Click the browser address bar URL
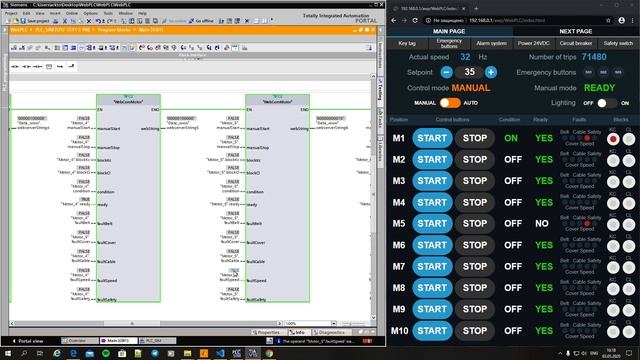The height and width of the screenshot is (360, 640). pyautogui.click(x=507, y=20)
